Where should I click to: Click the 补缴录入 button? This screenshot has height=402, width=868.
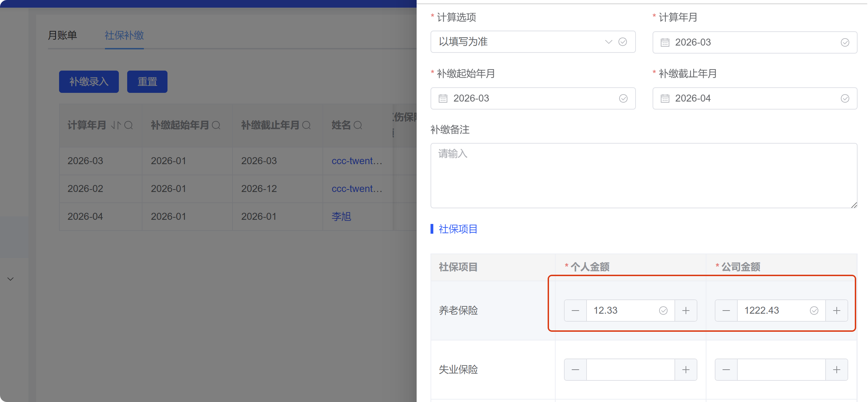(89, 82)
